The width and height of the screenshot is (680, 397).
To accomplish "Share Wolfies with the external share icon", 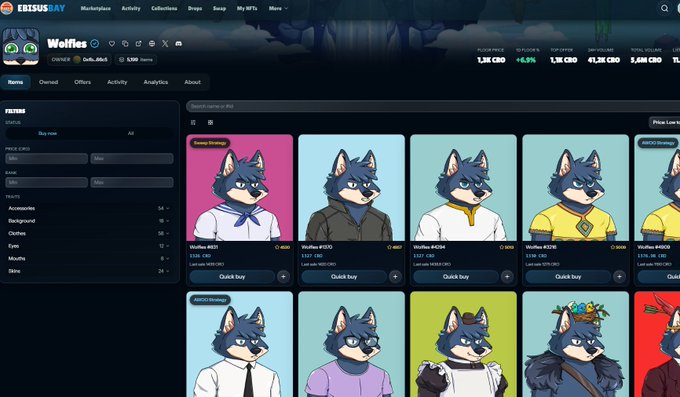I will (138, 43).
